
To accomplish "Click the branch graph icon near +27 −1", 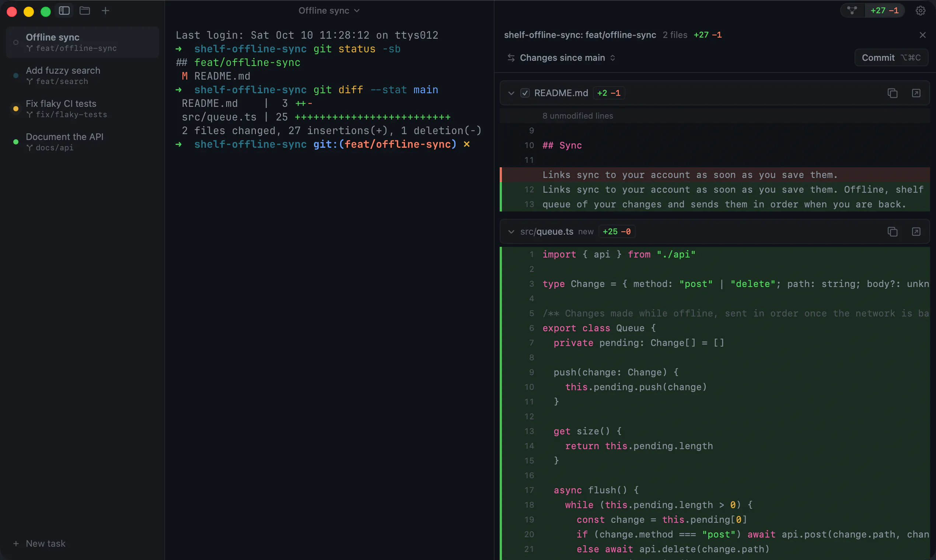I will click(852, 10).
